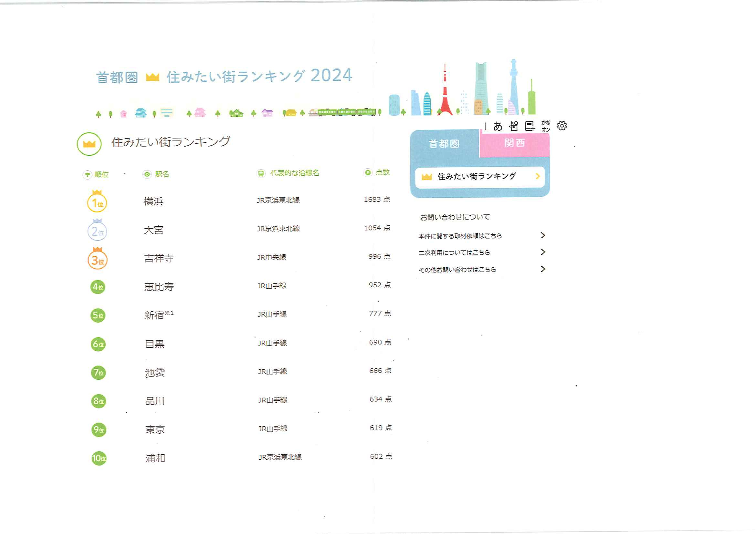Click the score '952 点'
This screenshot has width=756, height=534.
[380, 285]
